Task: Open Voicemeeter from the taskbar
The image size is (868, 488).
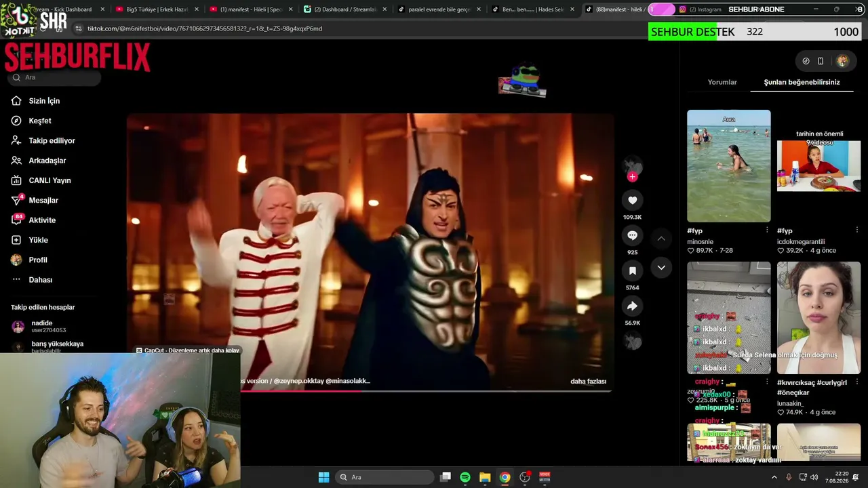Action: [545, 477]
